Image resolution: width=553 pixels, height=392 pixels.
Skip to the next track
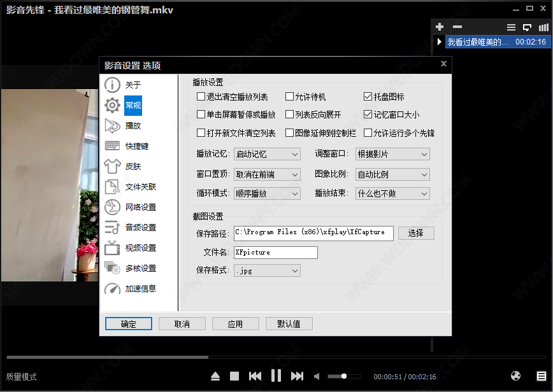297,376
